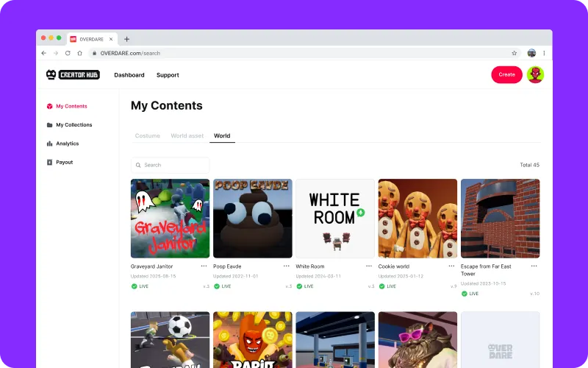Open new browser tab with plus
The width and height of the screenshot is (588, 368).
(126, 39)
